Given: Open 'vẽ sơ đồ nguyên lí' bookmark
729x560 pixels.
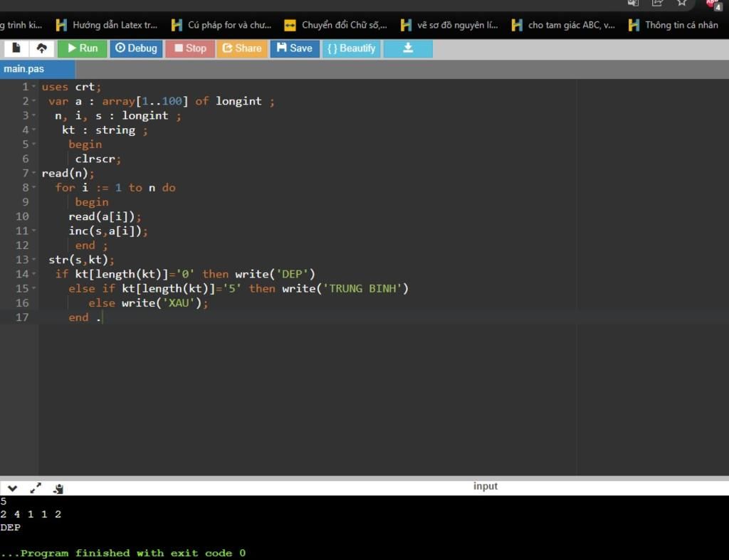Looking at the screenshot, I should tap(449, 25).
